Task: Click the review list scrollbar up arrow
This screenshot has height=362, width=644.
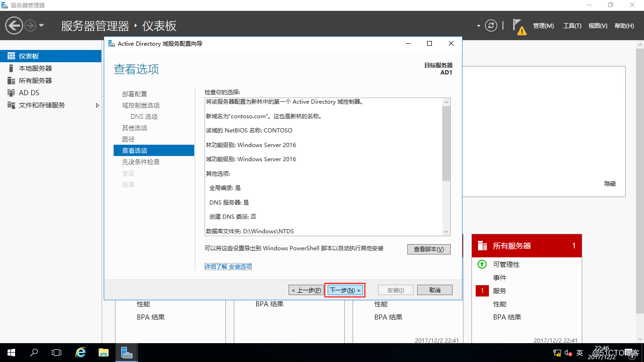Action: [446, 102]
